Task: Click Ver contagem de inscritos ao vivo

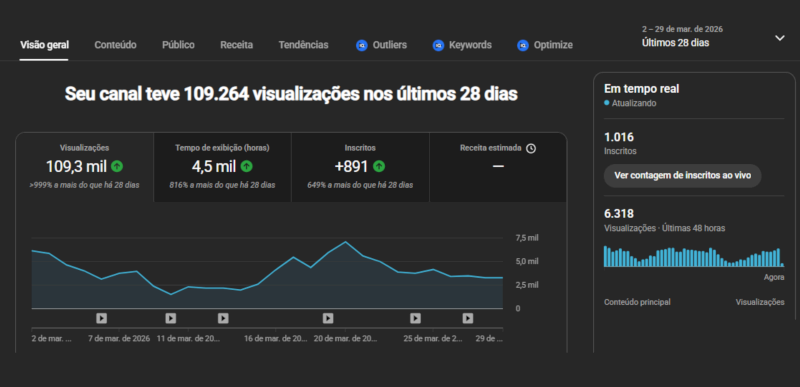Action: (x=683, y=175)
